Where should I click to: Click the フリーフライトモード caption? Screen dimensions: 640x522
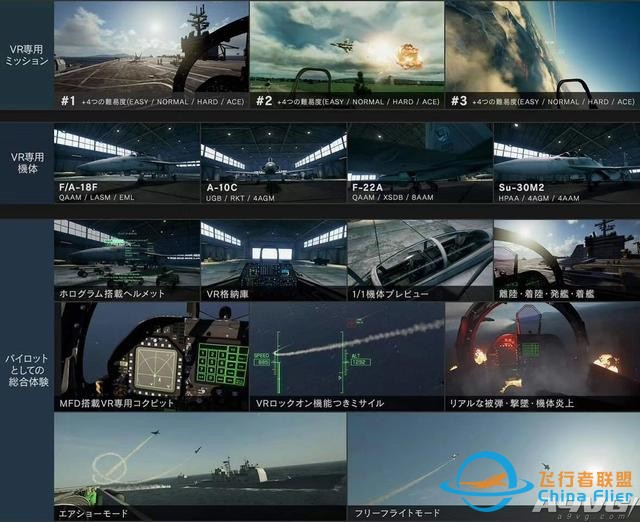pos(397,513)
